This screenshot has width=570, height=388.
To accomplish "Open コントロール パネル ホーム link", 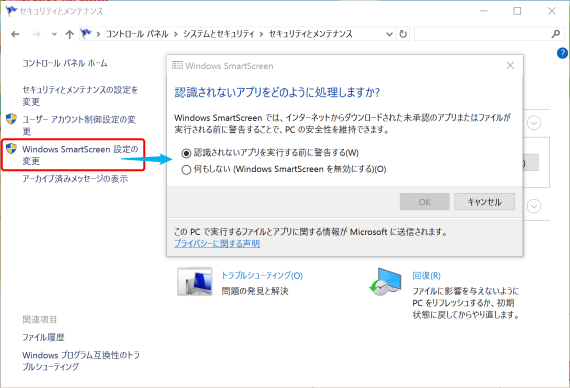I will coord(65,63).
